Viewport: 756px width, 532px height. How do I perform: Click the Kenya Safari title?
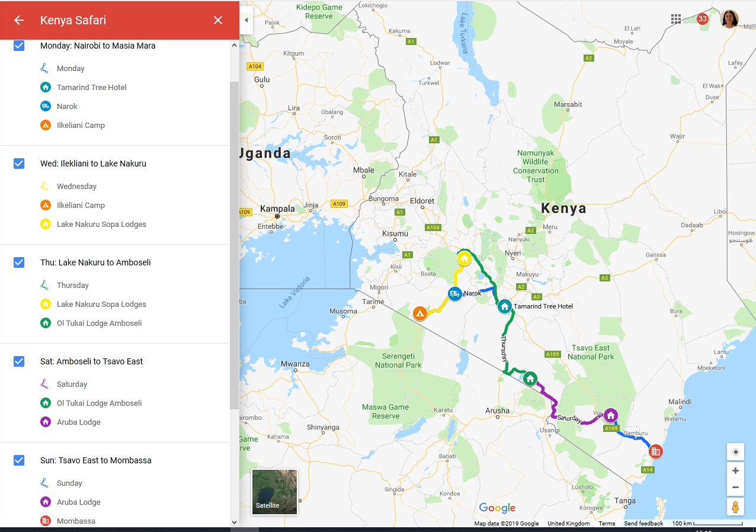point(73,20)
